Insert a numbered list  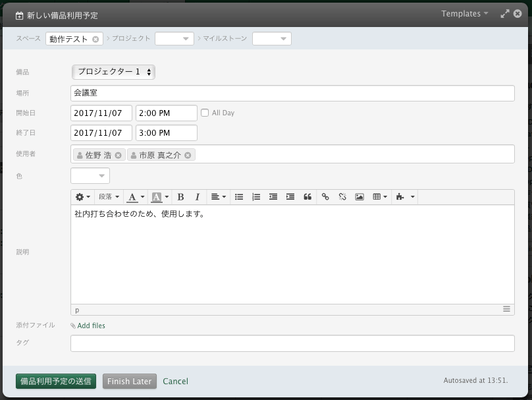[x=256, y=197]
